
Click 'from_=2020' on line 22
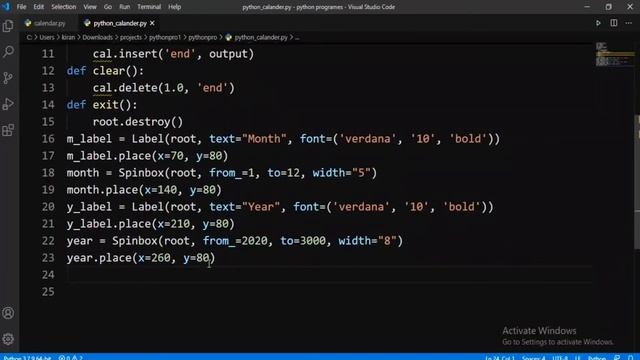click(x=235, y=241)
